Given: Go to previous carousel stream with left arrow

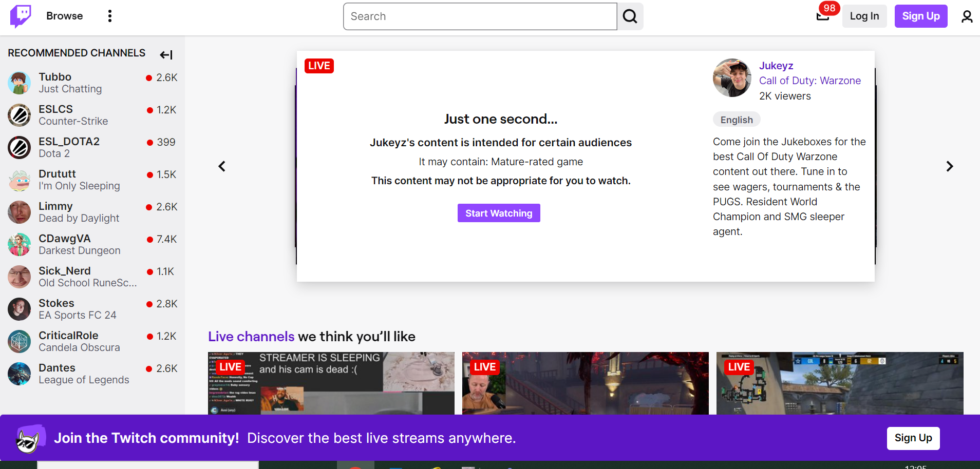Looking at the screenshot, I should [x=222, y=166].
